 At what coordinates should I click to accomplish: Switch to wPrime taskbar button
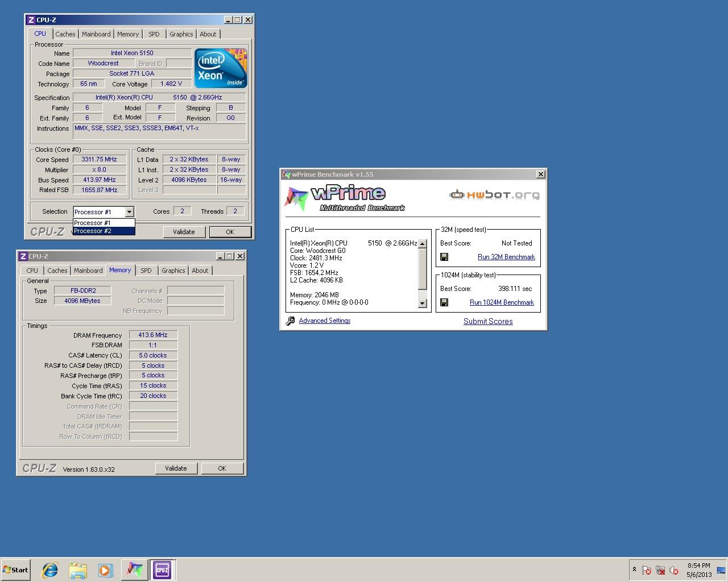134,570
